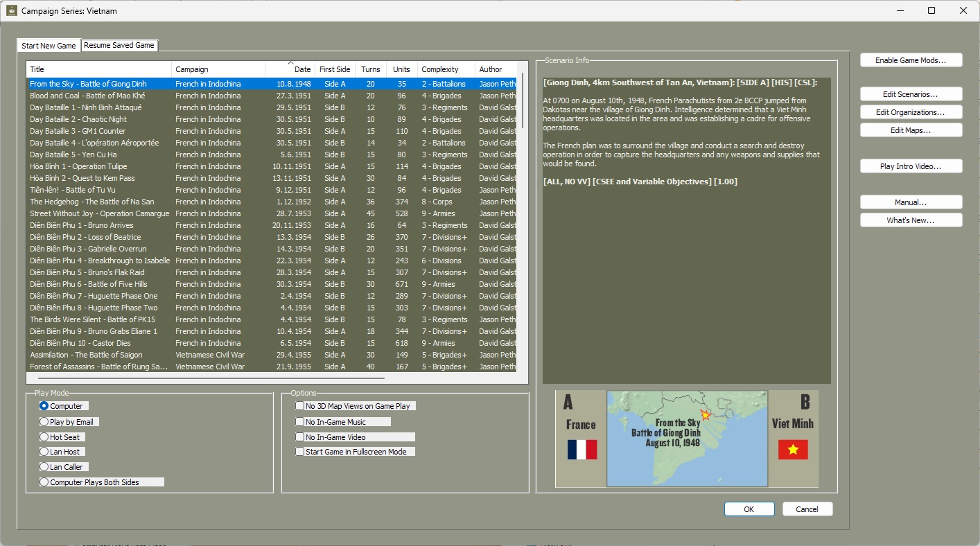Select 'Day Bataille 2 - Chaotic Night' scenario
This screenshot has width=980, height=546.
(272, 119)
